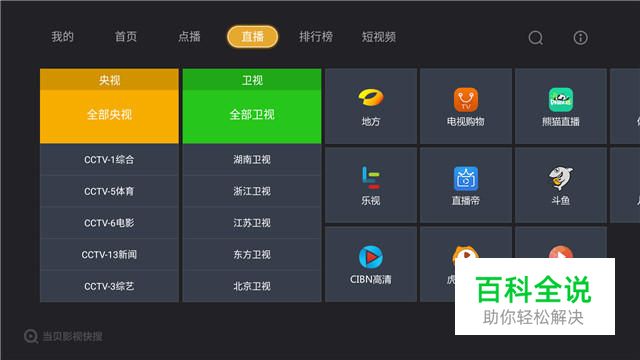This screenshot has width=640, height=360.
Task: Open the 直播帝 tile
Action: click(466, 185)
